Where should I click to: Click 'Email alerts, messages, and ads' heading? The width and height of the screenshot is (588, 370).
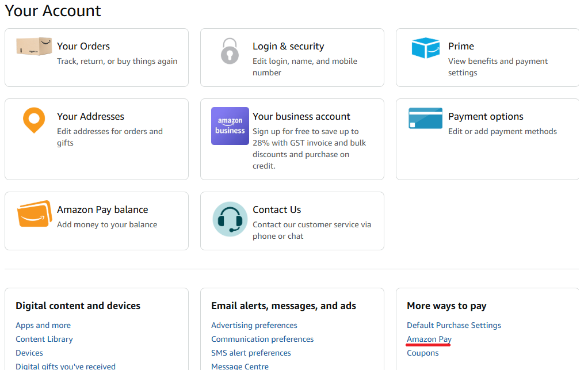point(284,306)
